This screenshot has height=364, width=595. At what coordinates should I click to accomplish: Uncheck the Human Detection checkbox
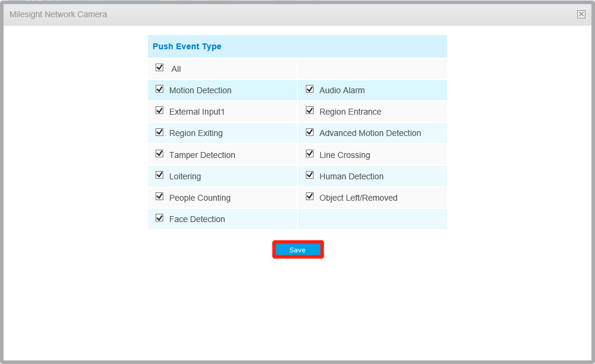point(309,175)
